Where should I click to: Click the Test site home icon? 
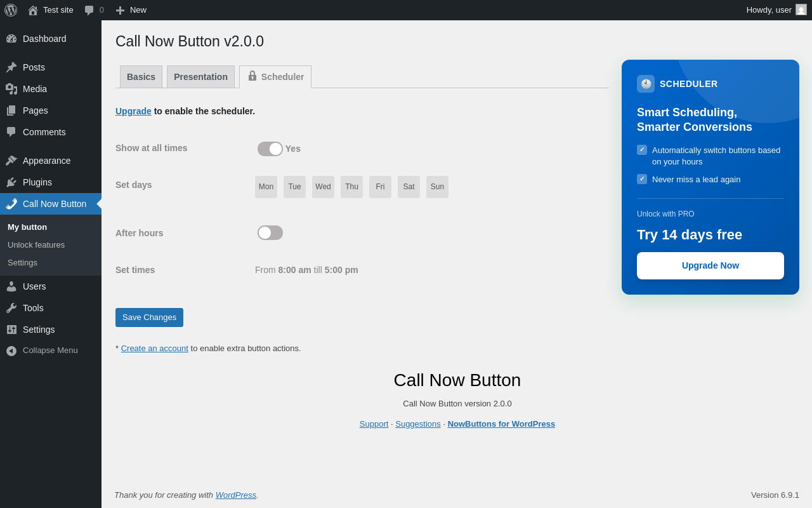pyautogui.click(x=33, y=10)
